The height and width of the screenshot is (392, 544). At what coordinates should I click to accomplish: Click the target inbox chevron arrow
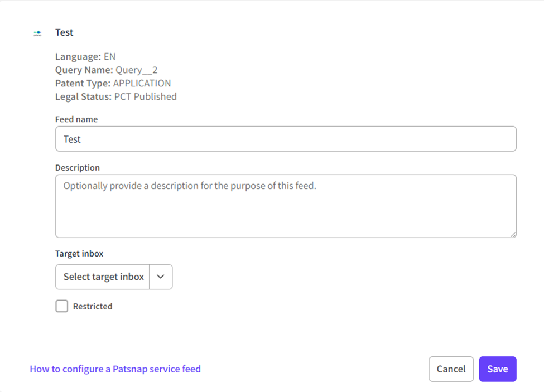[x=161, y=277]
